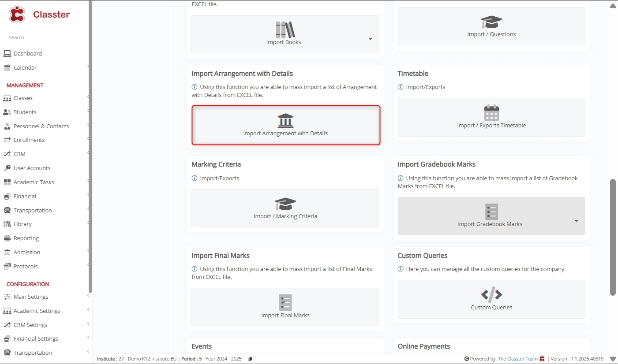Image resolution: width=618 pixels, height=364 pixels.
Task: Click the Custom Queries code brackets icon
Action: (491, 294)
